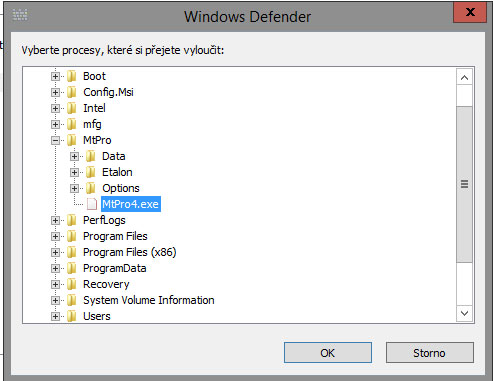The height and width of the screenshot is (381, 493).
Task: Select the ProgramData folder label
Action: [115, 268]
